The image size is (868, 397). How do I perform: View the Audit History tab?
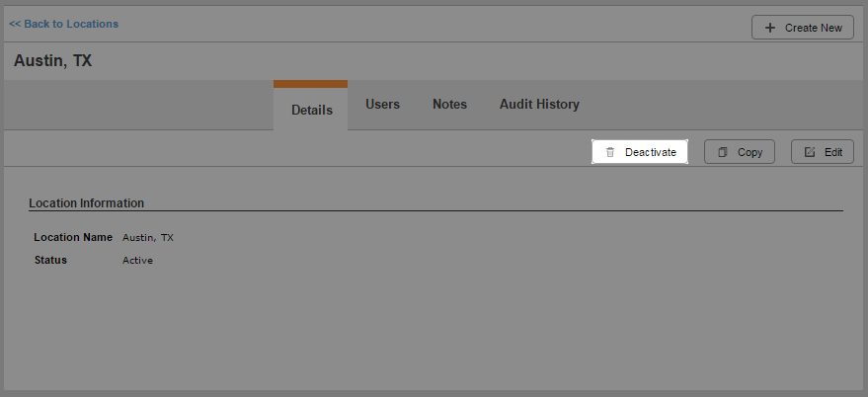coord(539,104)
